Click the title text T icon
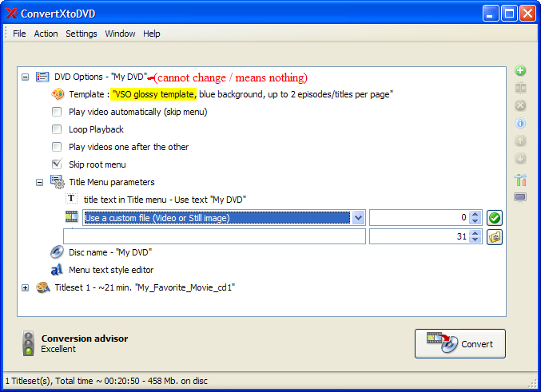541x392 pixels. pyautogui.click(x=71, y=199)
